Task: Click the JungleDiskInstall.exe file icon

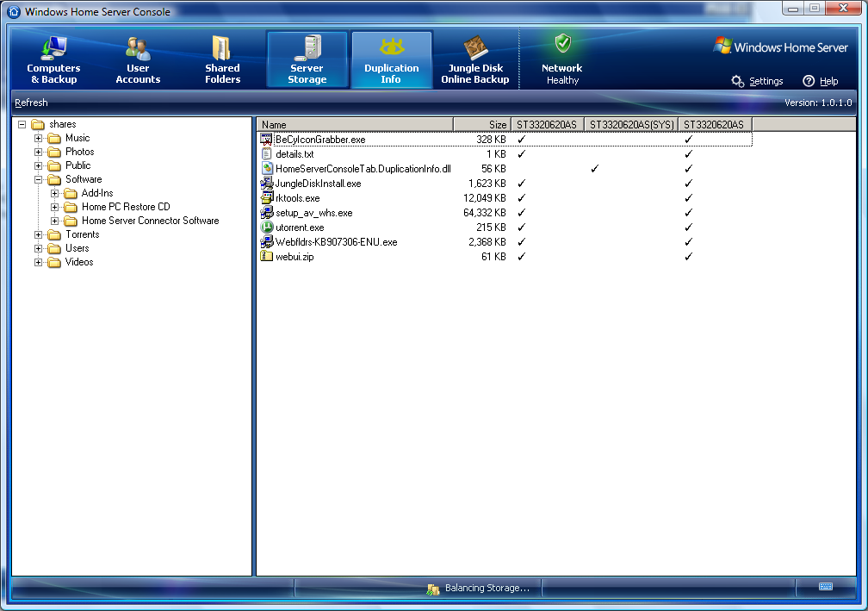Action: click(x=267, y=184)
